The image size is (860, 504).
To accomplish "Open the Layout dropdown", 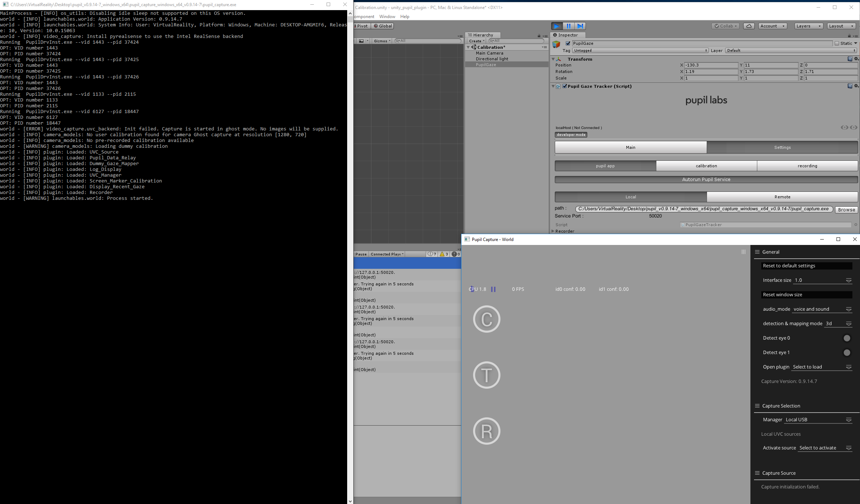I will pyautogui.click(x=841, y=26).
